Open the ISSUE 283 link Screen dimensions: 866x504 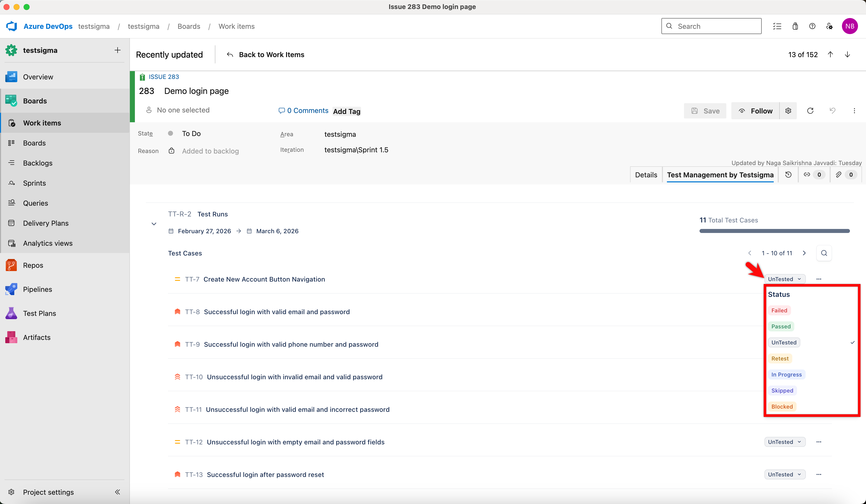164,77
